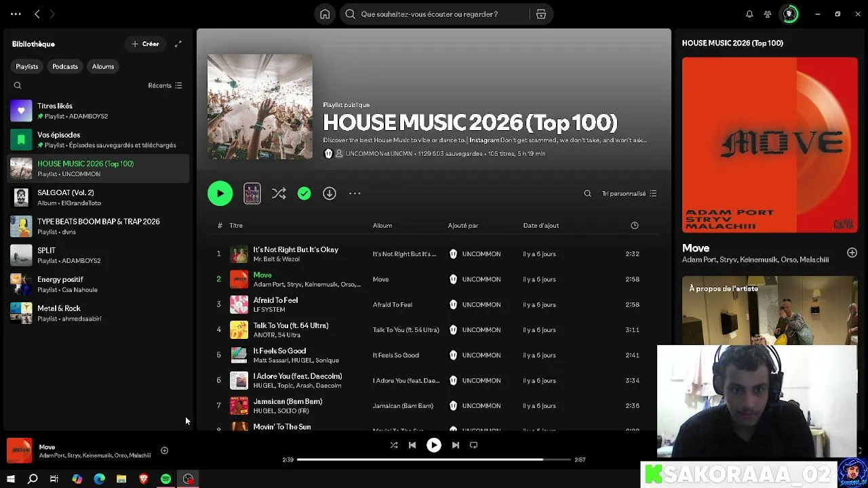868x488 pixels.
Task: Open Microsoft Edge from the taskbar
Action: coord(99,479)
